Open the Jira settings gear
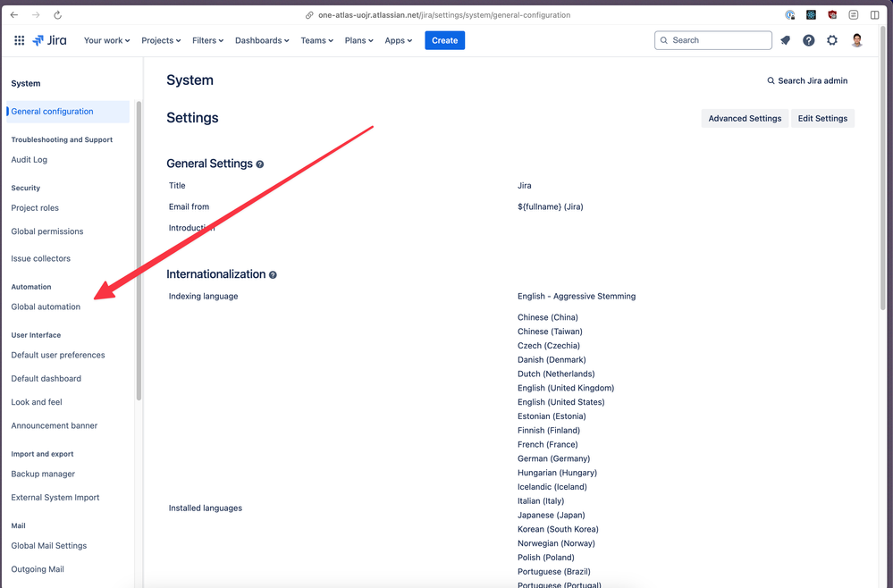The height and width of the screenshot is (588, 893). point(832,40)
